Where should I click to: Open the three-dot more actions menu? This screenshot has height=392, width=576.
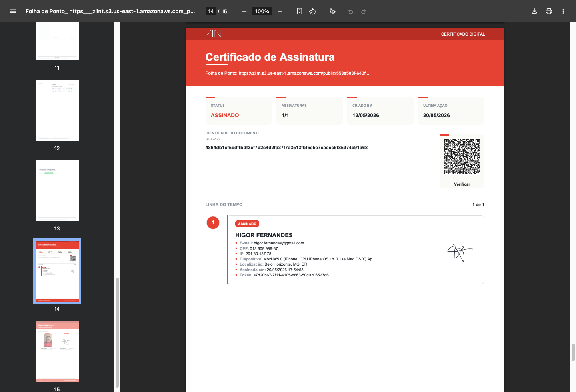pos(563,11)
